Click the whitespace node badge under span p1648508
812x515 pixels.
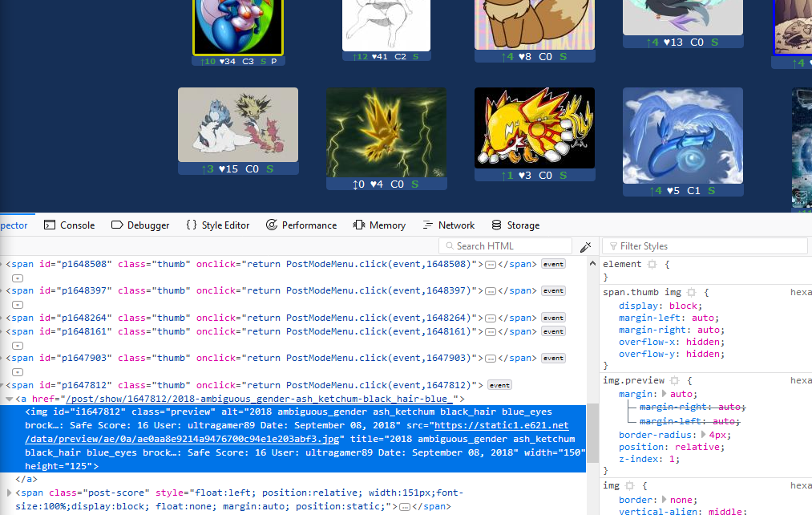point(18,278)
